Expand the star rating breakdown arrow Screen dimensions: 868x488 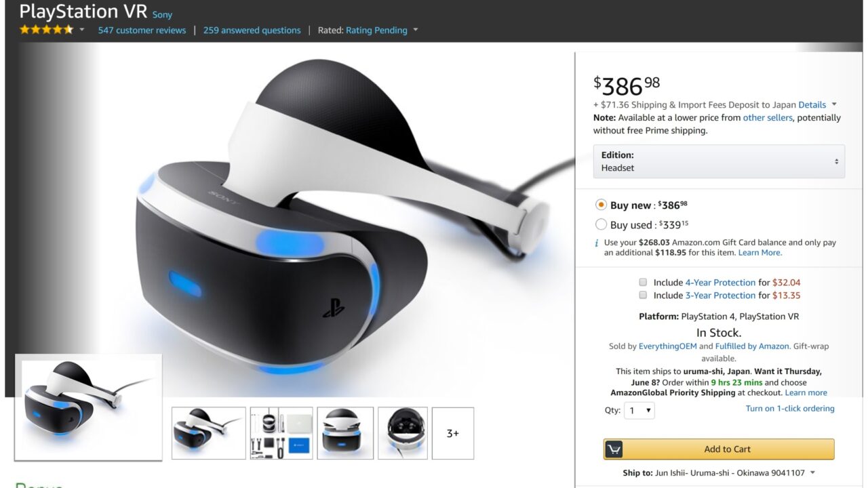[82, 30]
